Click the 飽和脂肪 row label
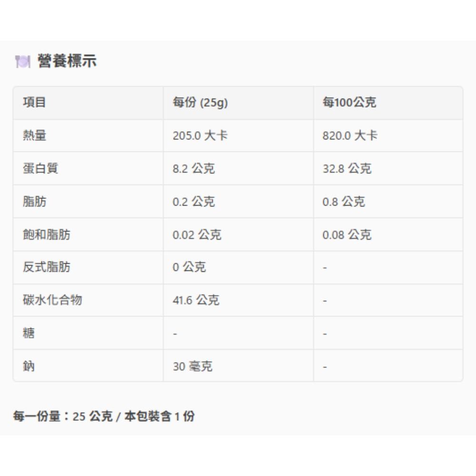The width and height of the screenshot is (476, 476). [46, 235]
